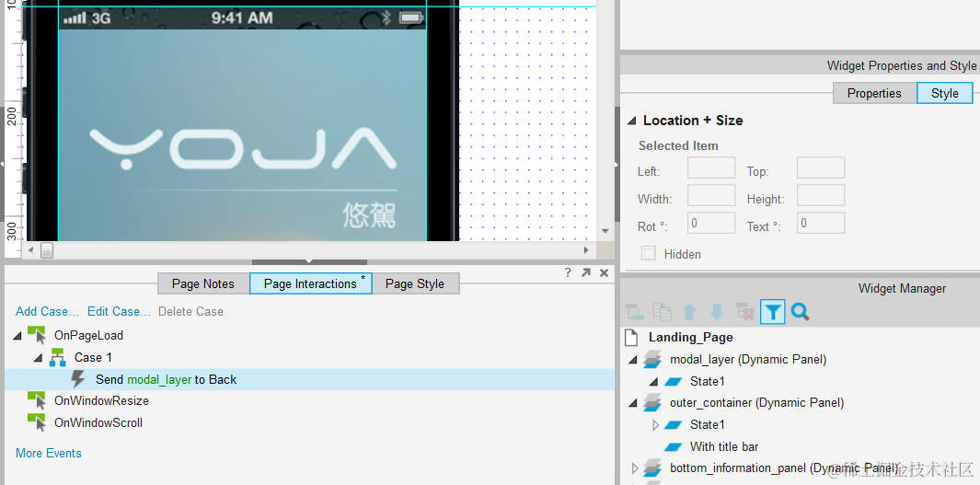Switch to the Page Interactions tab
This screenshot has height=485, width=980.
pyautogui.click(x=311, y=283)
